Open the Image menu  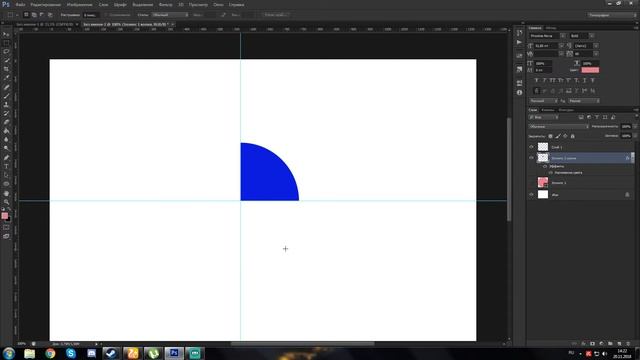click(x=79, y=5)
